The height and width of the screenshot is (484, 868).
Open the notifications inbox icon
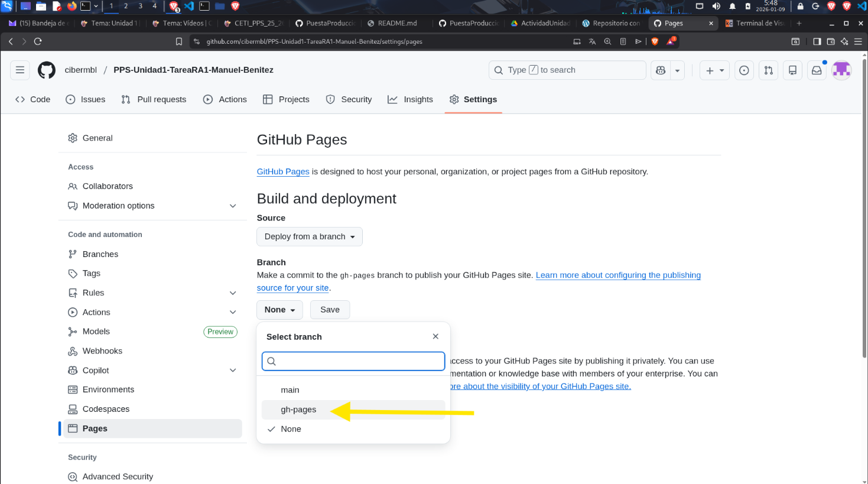point(817,70)
